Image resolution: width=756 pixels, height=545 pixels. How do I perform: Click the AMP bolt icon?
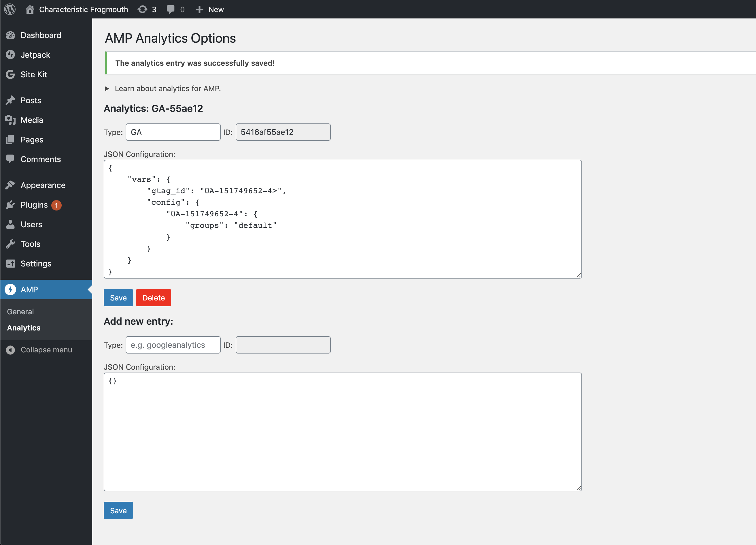click(10, 290)
